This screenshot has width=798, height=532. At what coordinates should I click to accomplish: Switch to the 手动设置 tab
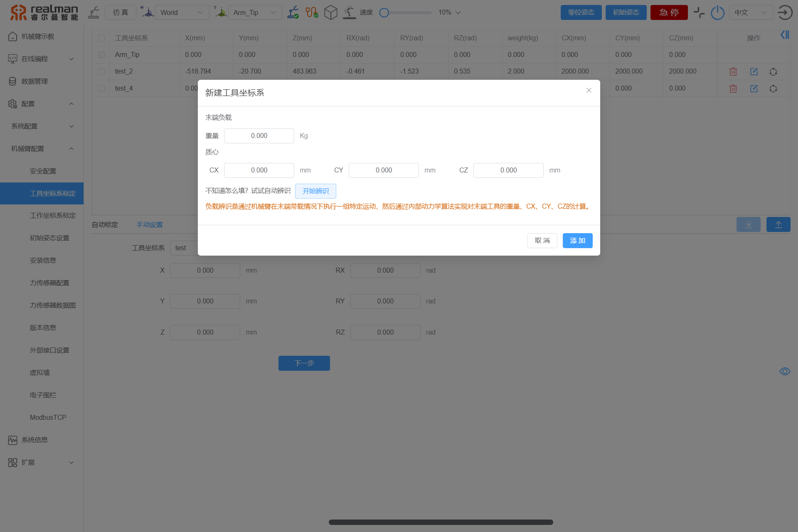click(x=150, y=225)
